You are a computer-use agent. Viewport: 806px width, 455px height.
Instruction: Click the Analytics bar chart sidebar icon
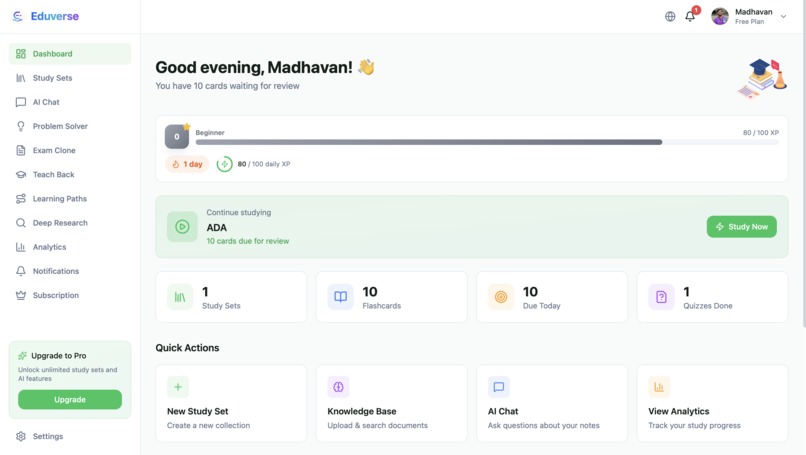coord(21,247)
